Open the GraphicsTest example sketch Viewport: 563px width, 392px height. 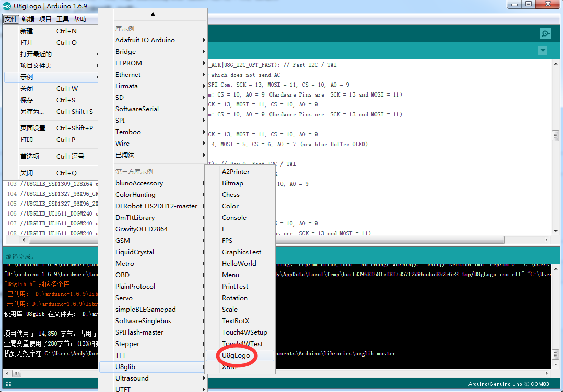242,252
